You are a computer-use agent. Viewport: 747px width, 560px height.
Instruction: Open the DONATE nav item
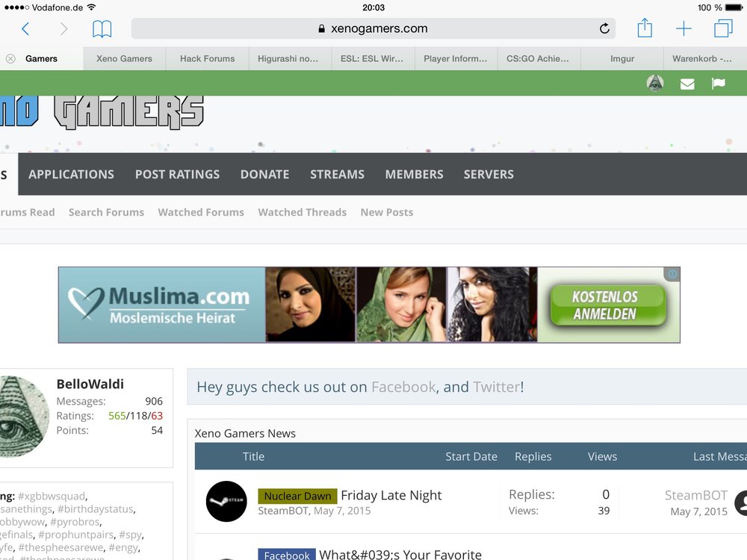point(265,174)
